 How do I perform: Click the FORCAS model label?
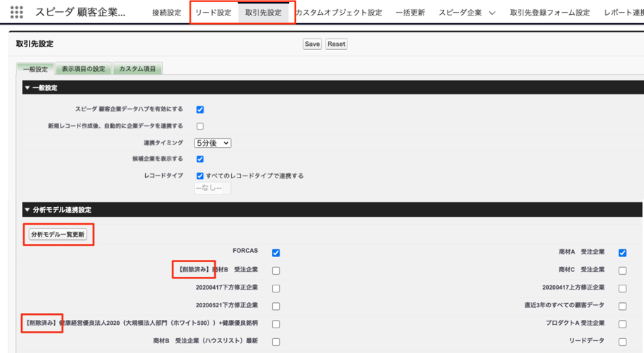pos(245,251)
